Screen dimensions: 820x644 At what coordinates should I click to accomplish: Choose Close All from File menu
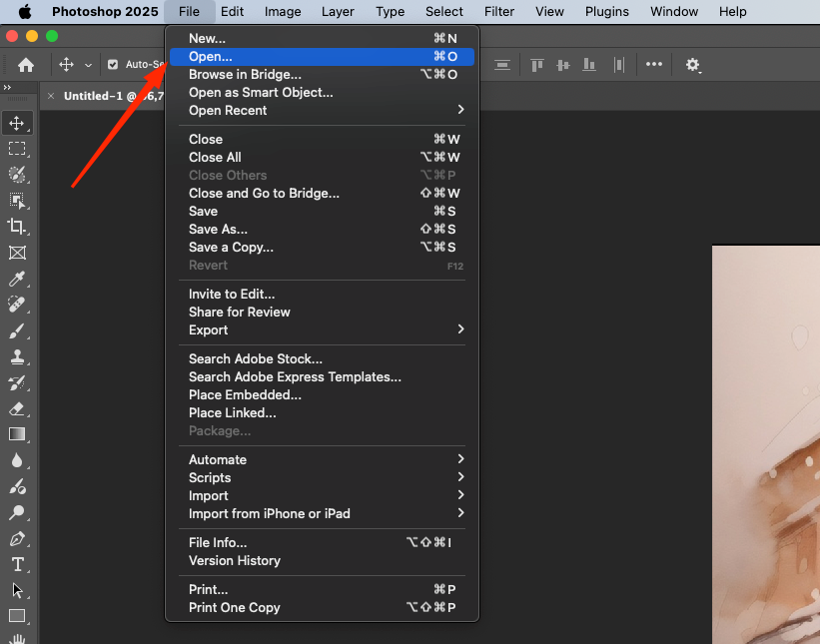(322, 158)
